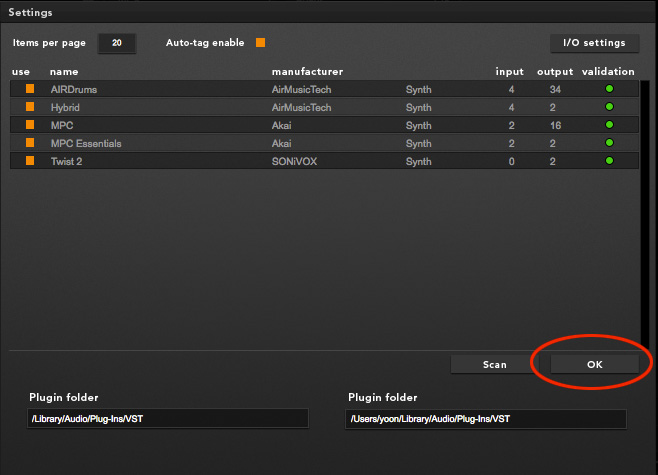
Task: Click the validation status dot for Hybrid
Action: coord(609,107)
